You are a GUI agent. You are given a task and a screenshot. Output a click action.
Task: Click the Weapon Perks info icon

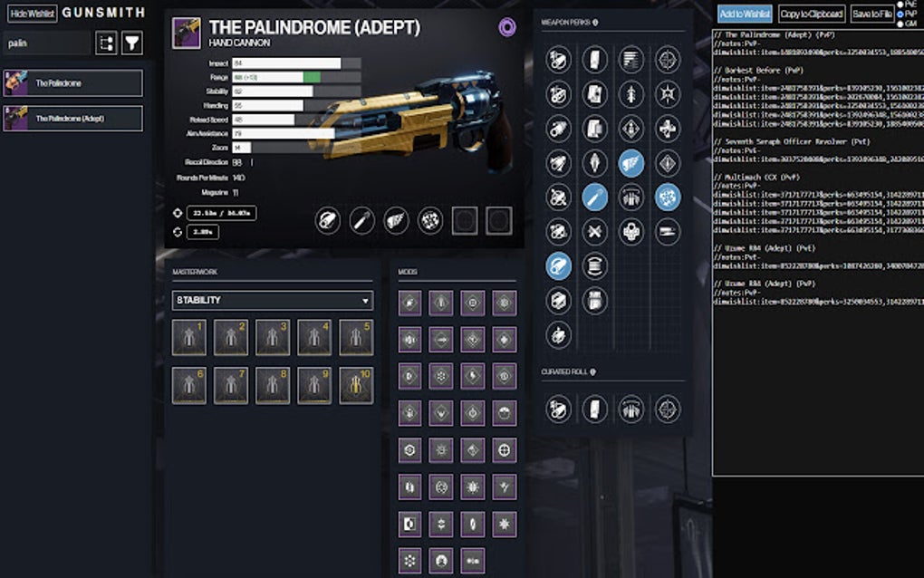tap(595, 23)
